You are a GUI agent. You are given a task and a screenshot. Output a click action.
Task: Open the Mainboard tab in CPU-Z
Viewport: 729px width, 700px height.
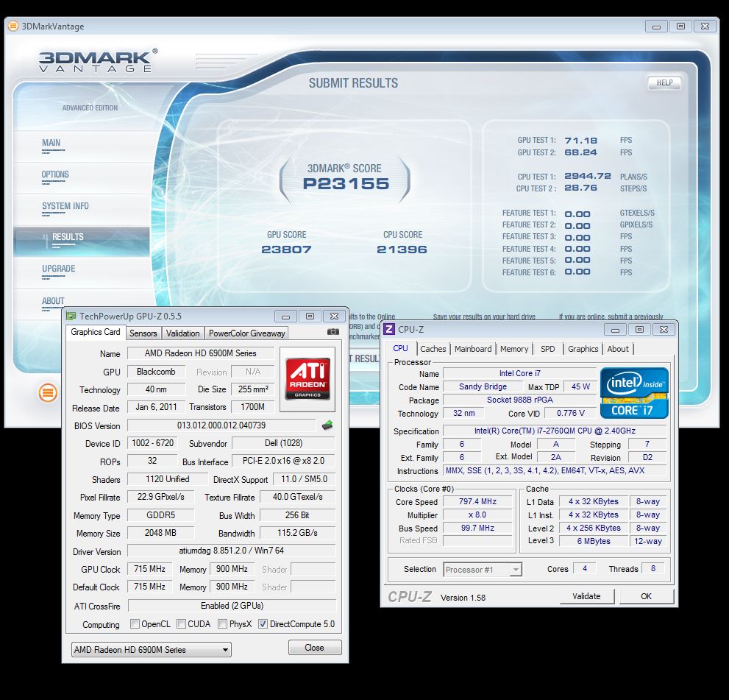pos(472,349)
